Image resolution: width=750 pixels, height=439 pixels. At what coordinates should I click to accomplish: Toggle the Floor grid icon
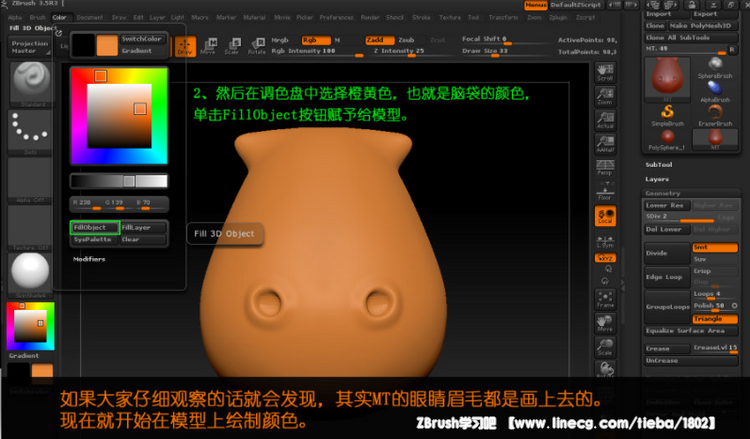coord(605,192)
